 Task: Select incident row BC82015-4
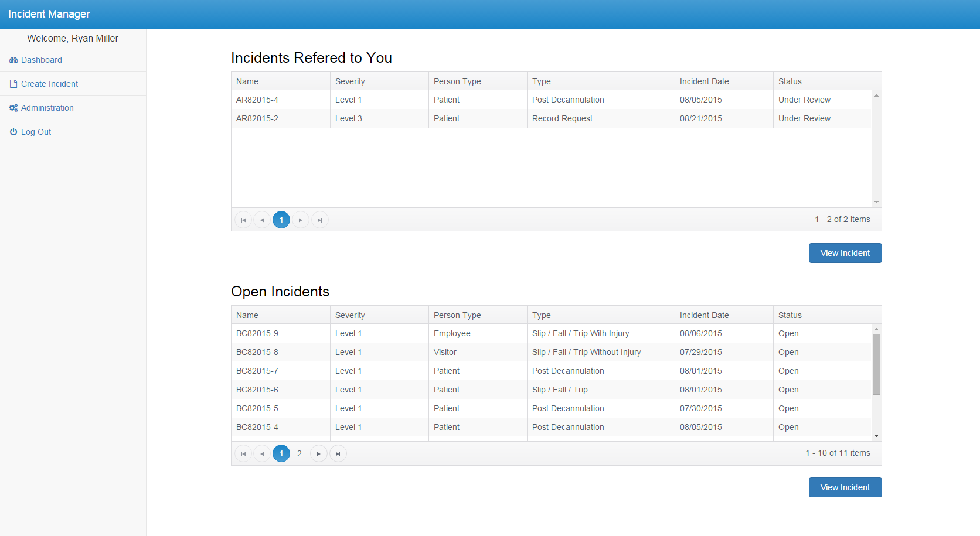point(552,427)
